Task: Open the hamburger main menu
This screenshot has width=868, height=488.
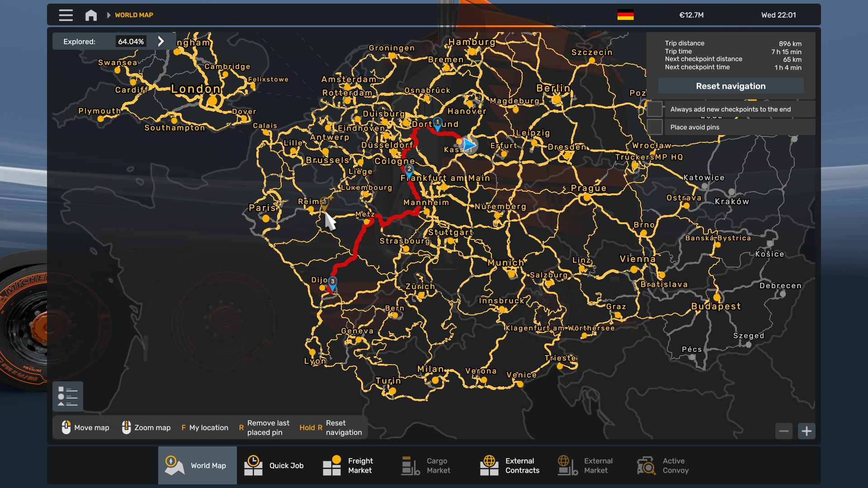Action: (x=66, y=15)
